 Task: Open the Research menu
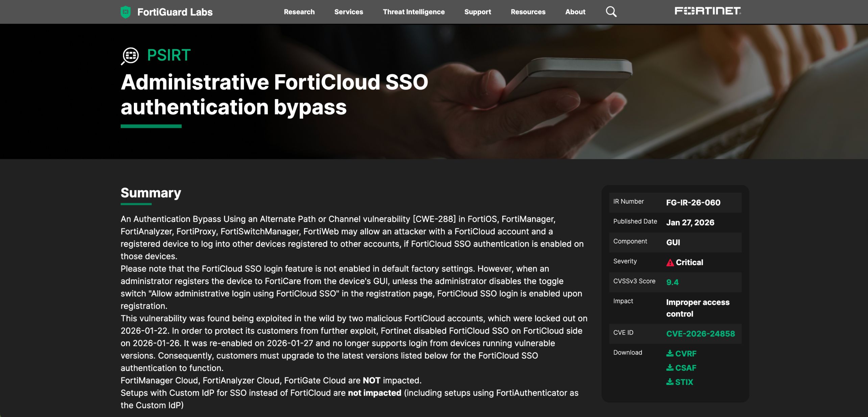[x=299, y=12]
